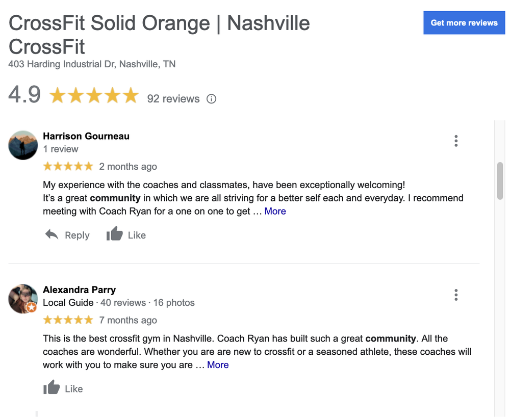Open Harrison Gourneau's reviewer name link
This screenshot has width=510, height=420.
[86, 136]
